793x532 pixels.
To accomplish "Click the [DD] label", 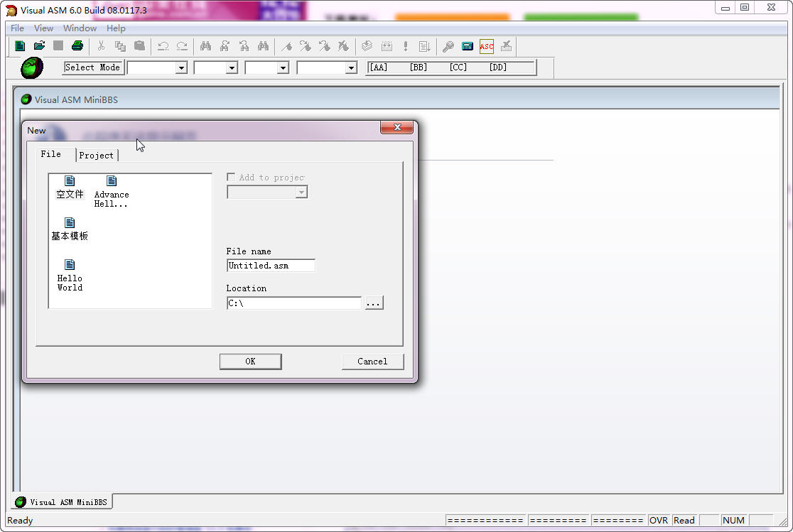I will tap(497, 67).
